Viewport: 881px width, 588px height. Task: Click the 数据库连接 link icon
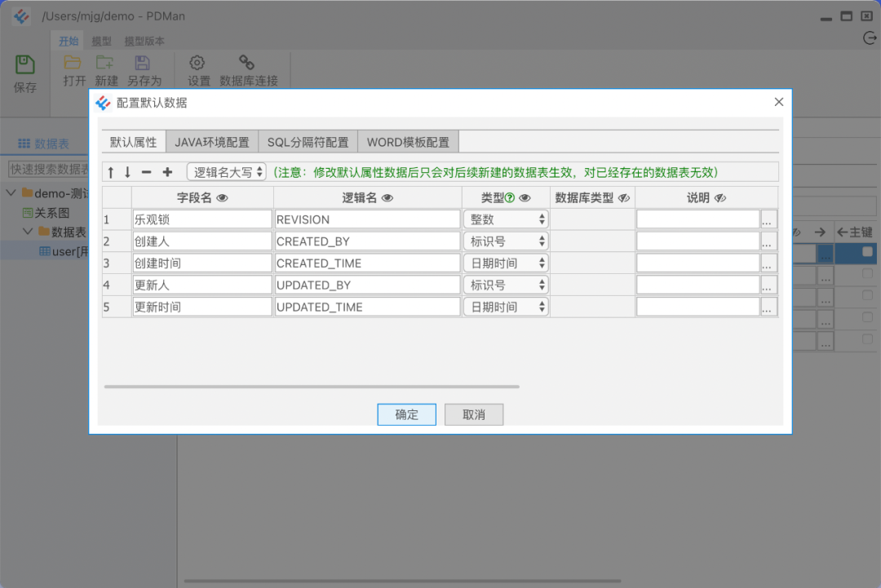(246, 62)
